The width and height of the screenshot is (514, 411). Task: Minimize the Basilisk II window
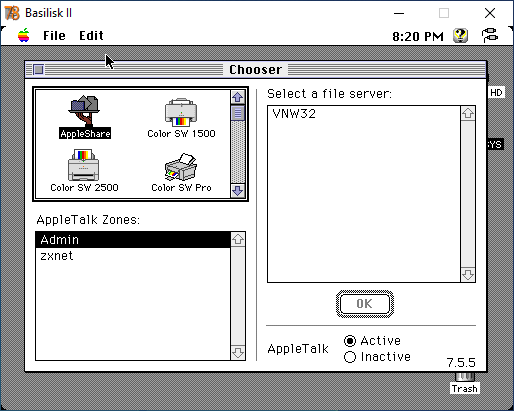click(x=399, y=13)
